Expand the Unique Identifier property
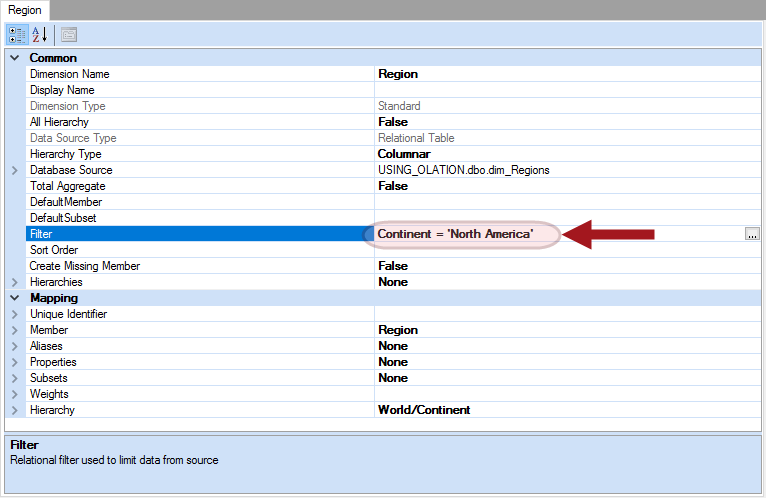This screenshot has height=498, width=766. (x=14, y=314)
